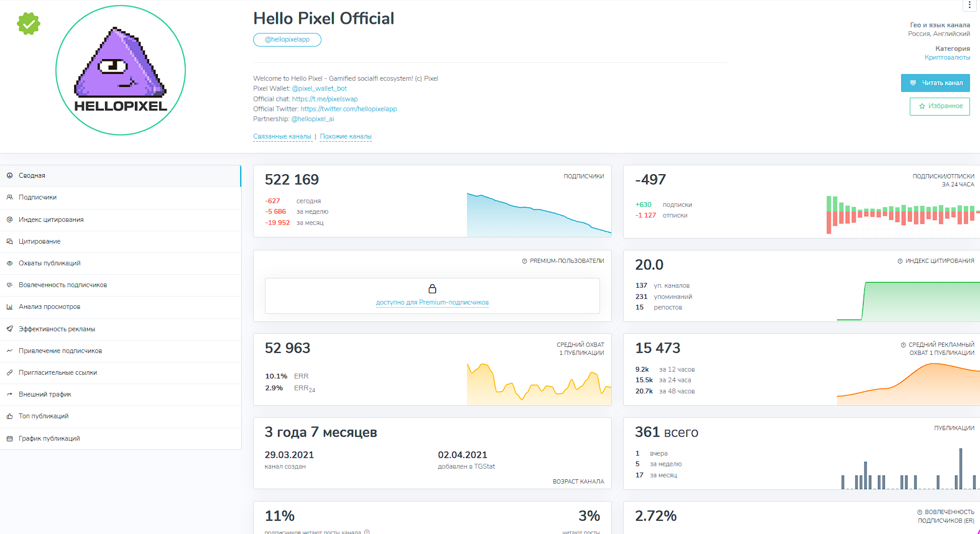Click info icon beside Средний рекламный охват
Screen dimensions: 980x534
[x=904, y=345]
